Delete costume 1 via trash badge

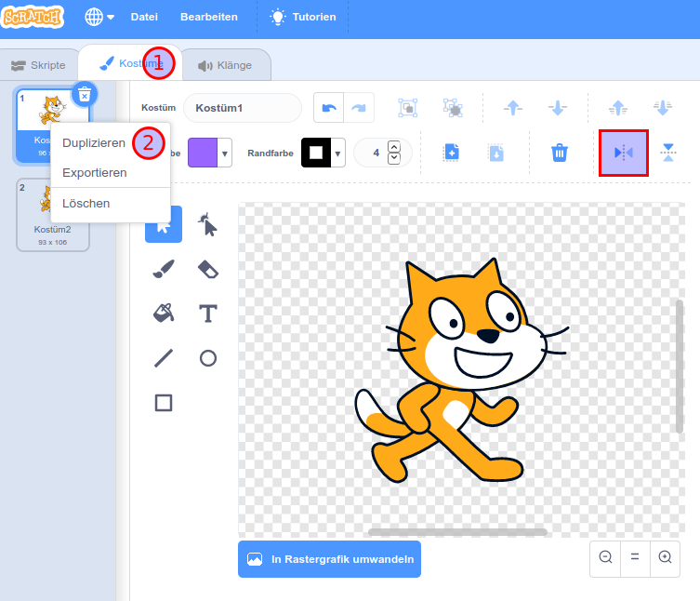pos(85,94)
